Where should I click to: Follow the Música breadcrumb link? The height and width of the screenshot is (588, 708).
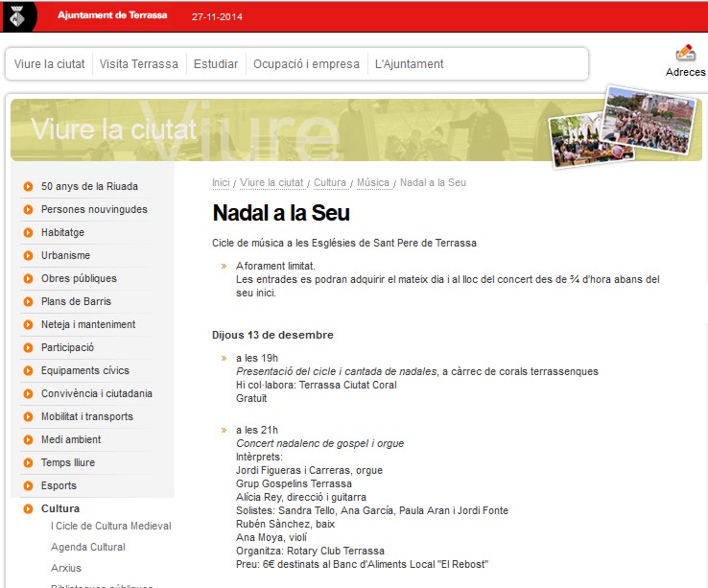point(372,182)
